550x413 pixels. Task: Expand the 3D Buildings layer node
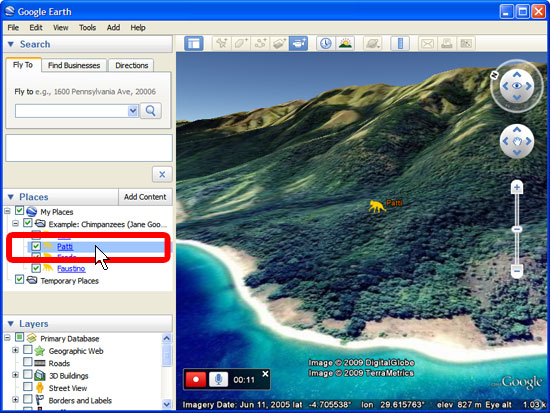pos(15,375)
